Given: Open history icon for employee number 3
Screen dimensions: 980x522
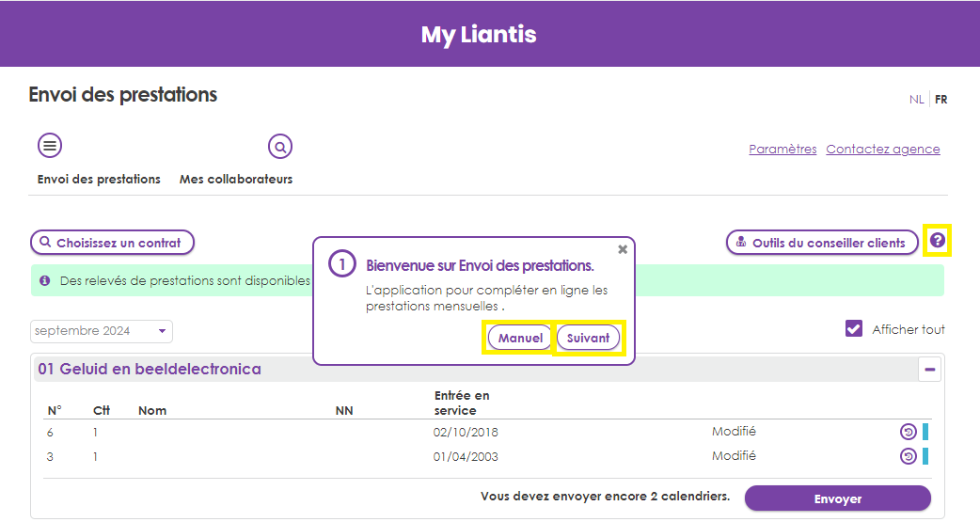Looking at the screenshot, I should [909, 456].
